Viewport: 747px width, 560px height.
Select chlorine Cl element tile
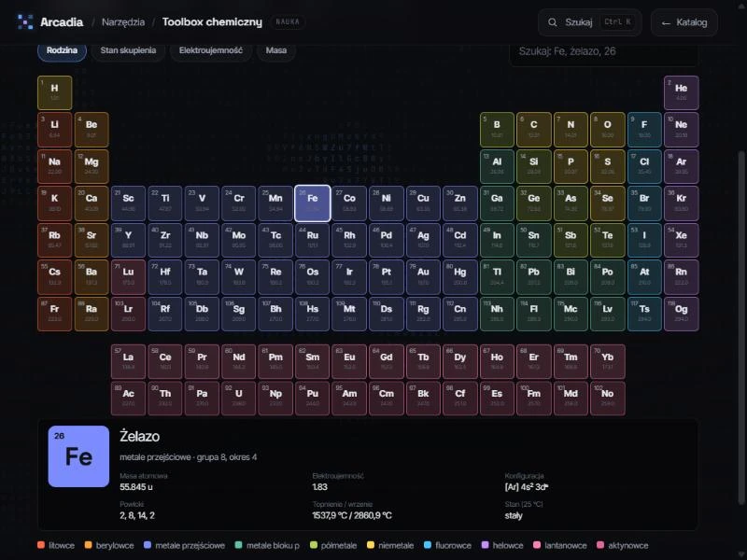(x=644, y=166)
